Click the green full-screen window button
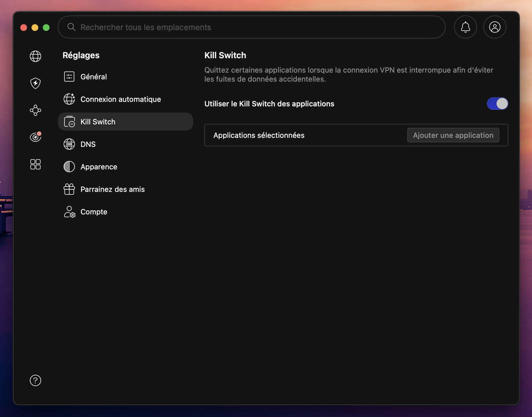Viewport: 532px width, 417px height. click(x=46, y=28)
